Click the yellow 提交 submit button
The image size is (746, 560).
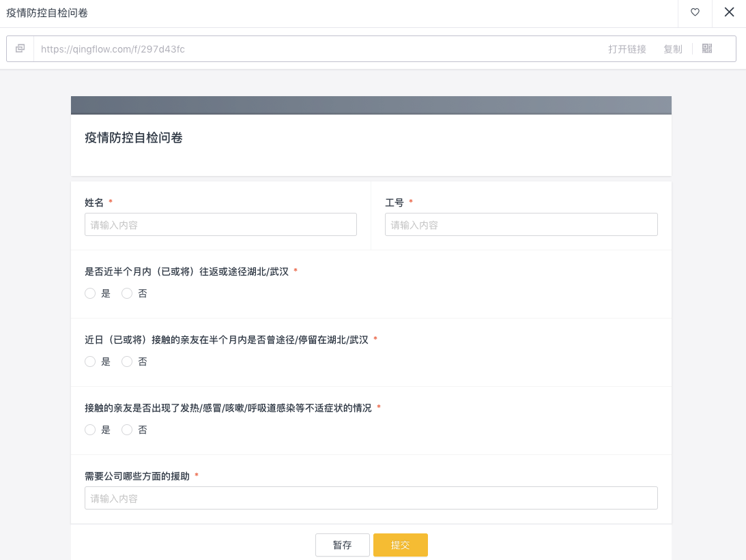[401, 545]
